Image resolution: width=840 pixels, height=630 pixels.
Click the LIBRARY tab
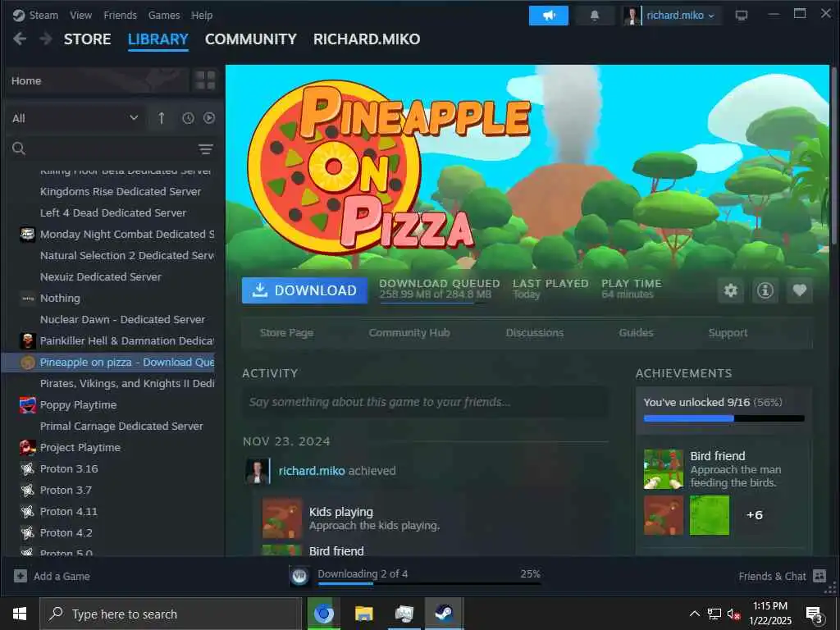[x=158, y=39]
